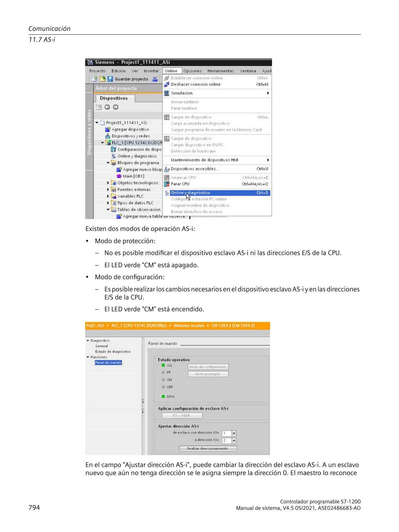Expand the Objetos tecnológicos folder arrow
Image resolution: width=399 pixels, height=532 pixels.
(x=108, y=183)
